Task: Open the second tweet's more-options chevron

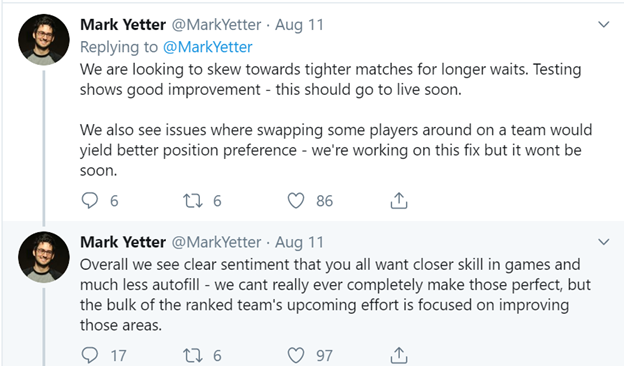Action: (x=604, y=241)
